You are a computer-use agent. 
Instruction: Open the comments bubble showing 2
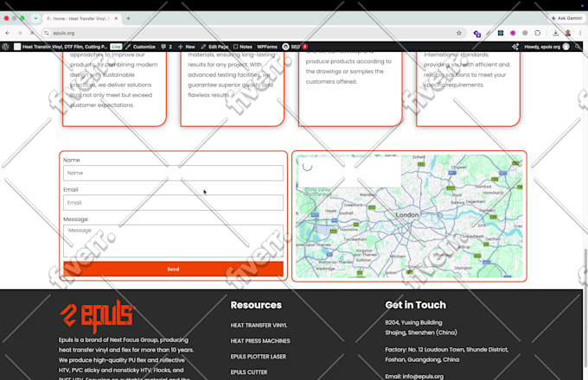click(x=166, y=47)
